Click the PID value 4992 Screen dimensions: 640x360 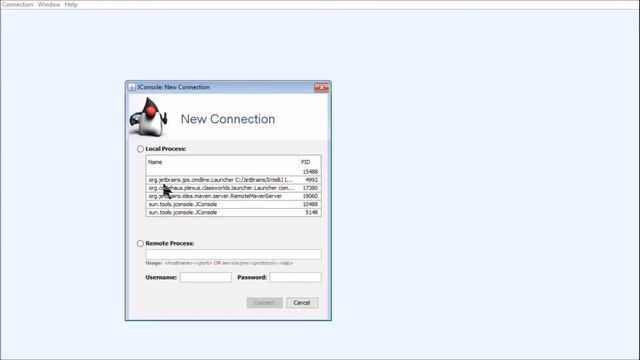coord(311,180)
